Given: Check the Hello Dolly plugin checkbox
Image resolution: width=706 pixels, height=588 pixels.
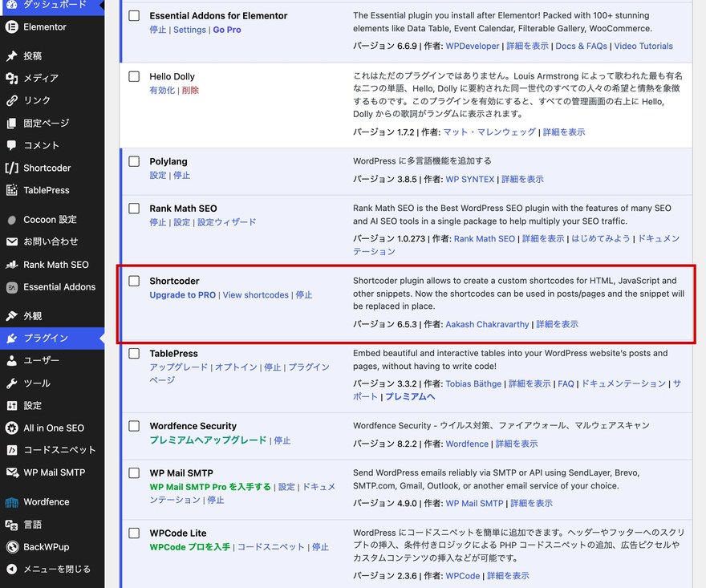Looking at the screenshot, I should click(x=134, y=76).
